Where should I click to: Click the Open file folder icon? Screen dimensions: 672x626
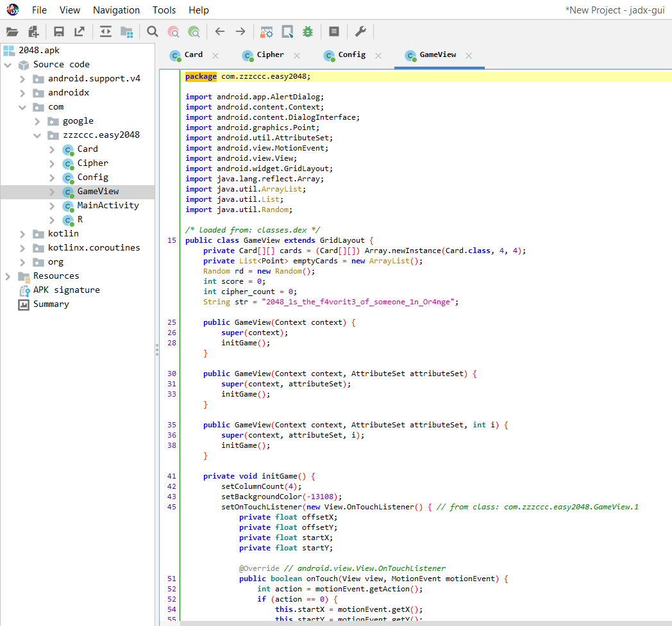tap(12, 31)
